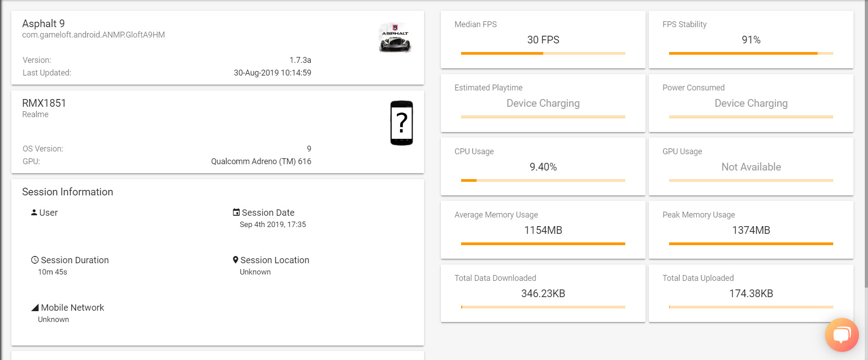Click the Asphalt 9 app icon
The width and height of the screenshot is (868, 360).
coord(395,38)
